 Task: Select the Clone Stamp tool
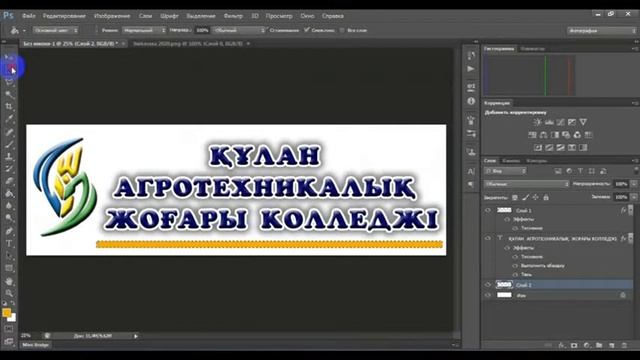pyautogui.click(x=9, y=156)
